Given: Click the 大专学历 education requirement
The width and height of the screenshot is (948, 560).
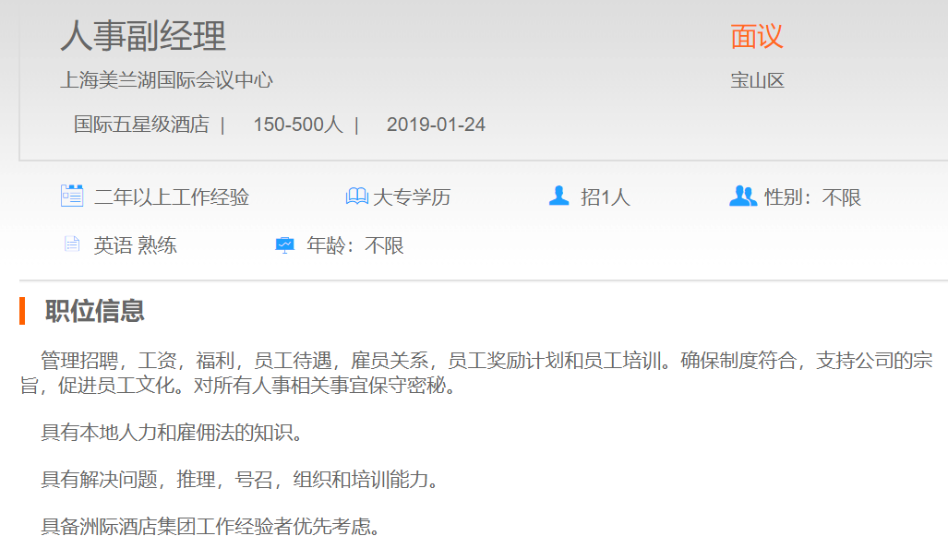Looking at the screenshot, I should click(x=412, y=197).
